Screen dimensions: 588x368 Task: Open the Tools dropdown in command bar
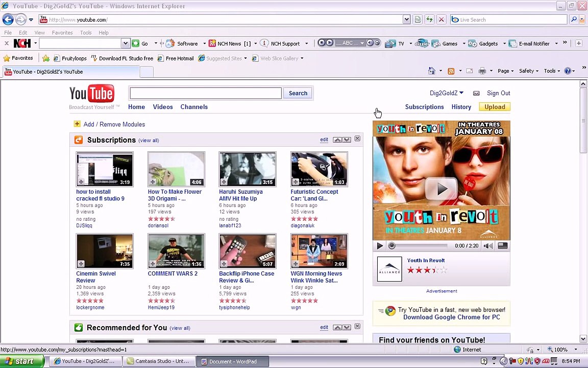point(552,71)
